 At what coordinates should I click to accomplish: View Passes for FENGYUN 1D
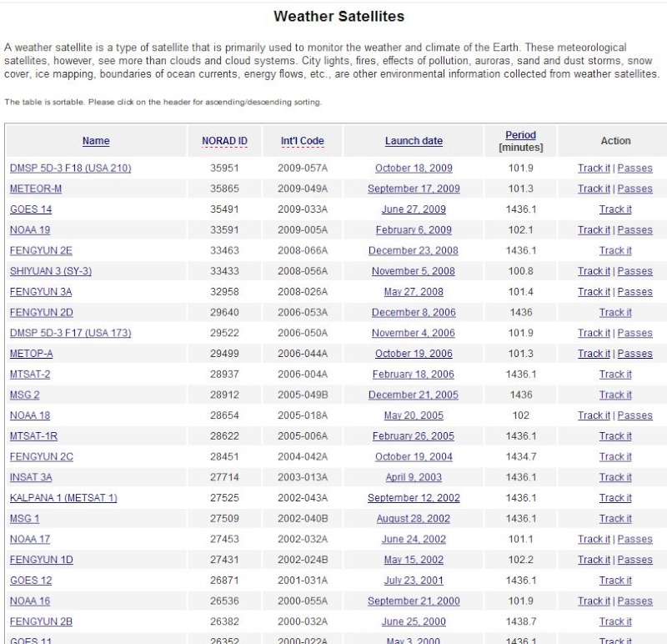pyautogui.click(x=634, y=560)
